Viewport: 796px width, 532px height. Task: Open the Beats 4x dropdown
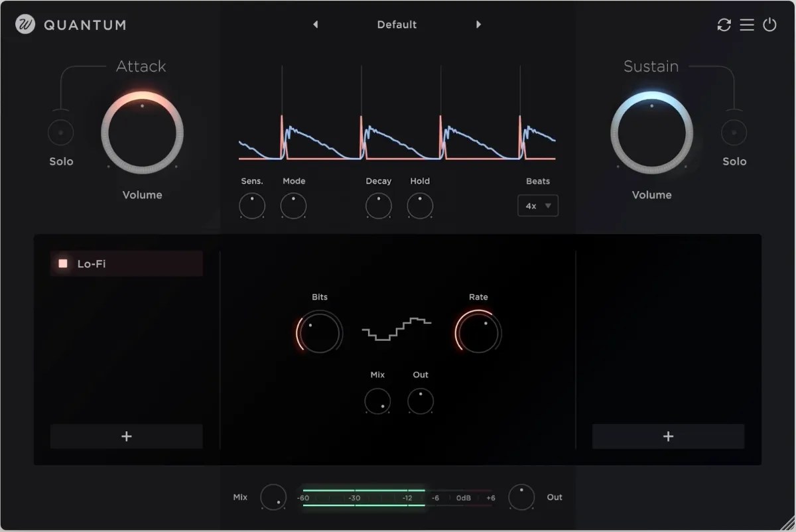pos(537,206)
